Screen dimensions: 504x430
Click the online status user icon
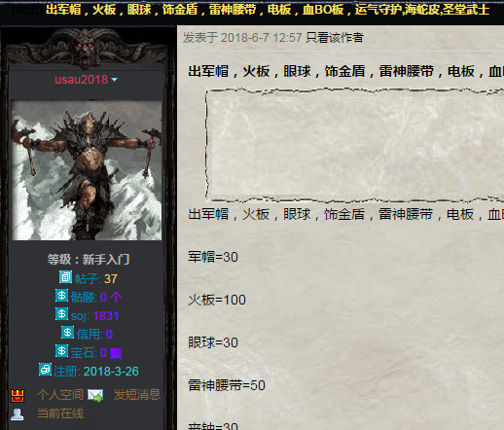coord(17,414)
